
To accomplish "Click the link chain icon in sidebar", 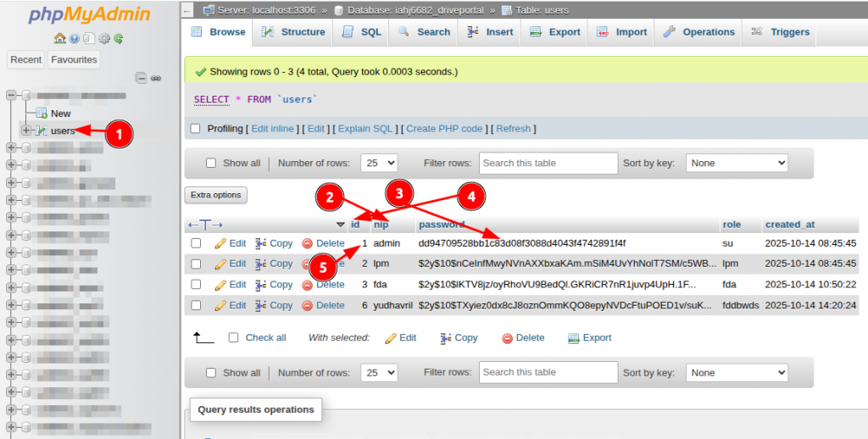I will 156,78.
